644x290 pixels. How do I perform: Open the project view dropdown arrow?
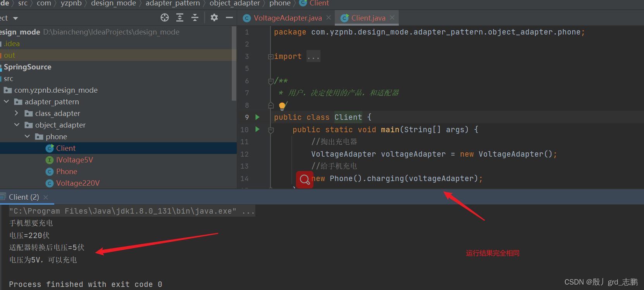point(15,18)
